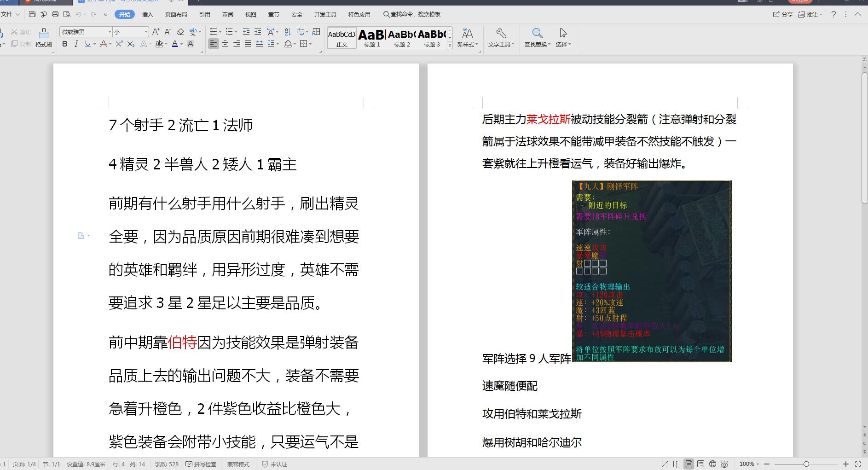Screen dimensions: 868x470
Task: Switch to the Insert (插入) tab
Action: click(147, 14)
